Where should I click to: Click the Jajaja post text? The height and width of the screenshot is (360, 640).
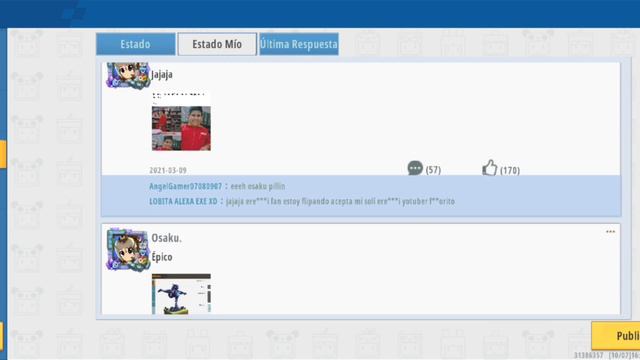(162, 75)
